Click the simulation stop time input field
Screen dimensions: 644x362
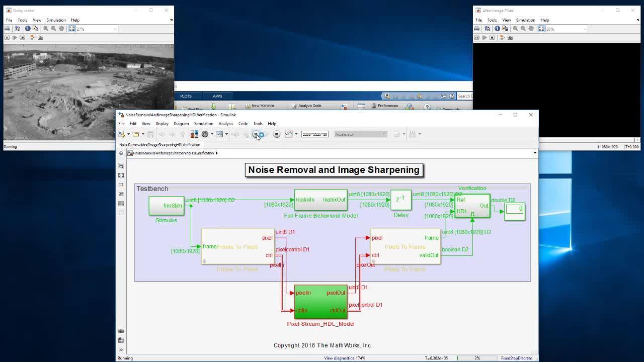pos(314,134)
